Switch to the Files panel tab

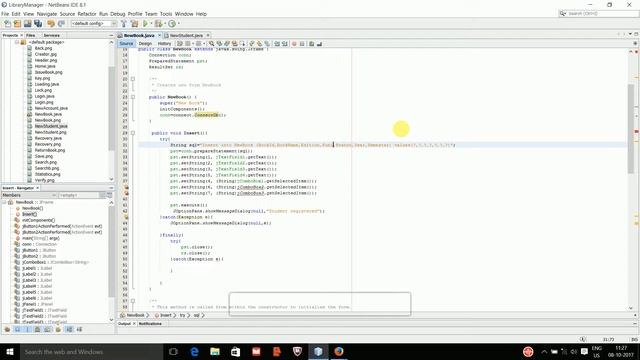click(31, 36)
